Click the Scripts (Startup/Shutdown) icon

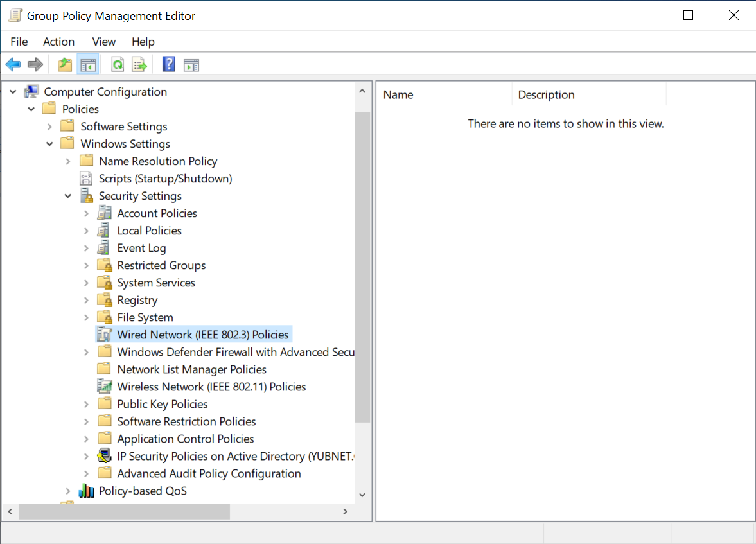[x=86, y=179]
